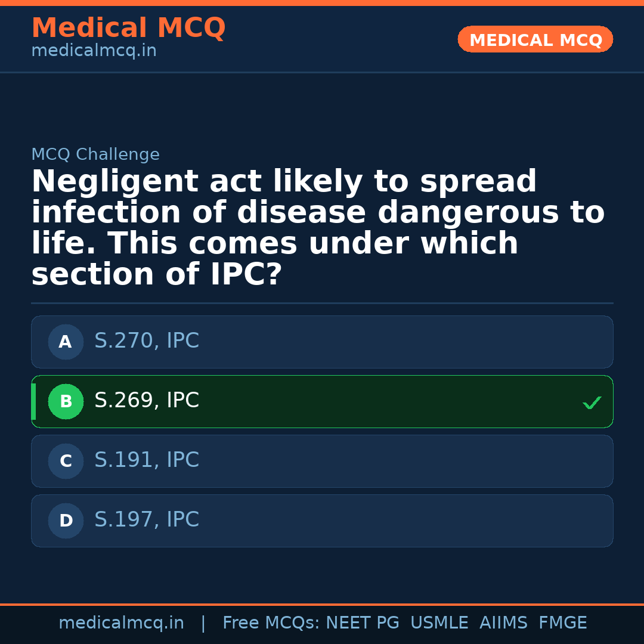Click the NEET PG footer label
This screenshot has height=644, width=644.
tap(363, 623)
